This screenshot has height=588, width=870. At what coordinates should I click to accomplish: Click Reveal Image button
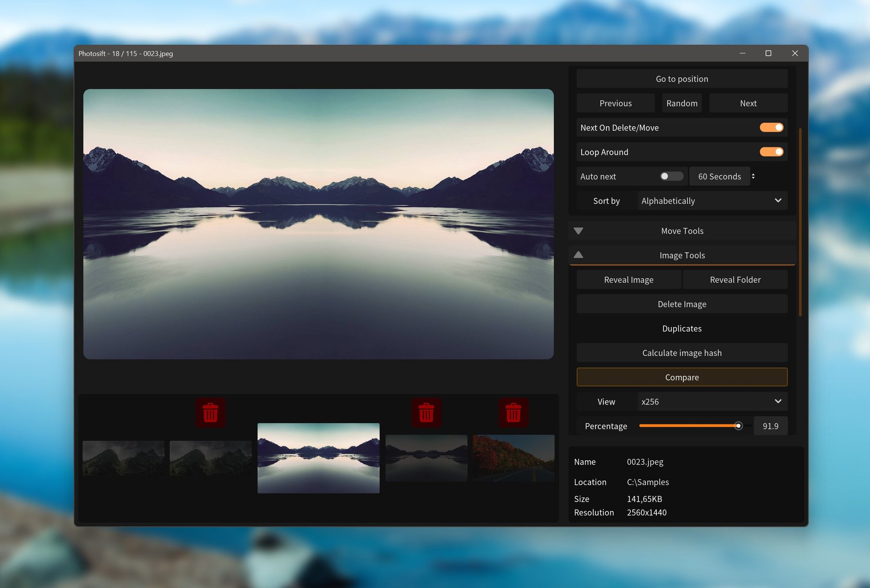click(x=629, y=280)
